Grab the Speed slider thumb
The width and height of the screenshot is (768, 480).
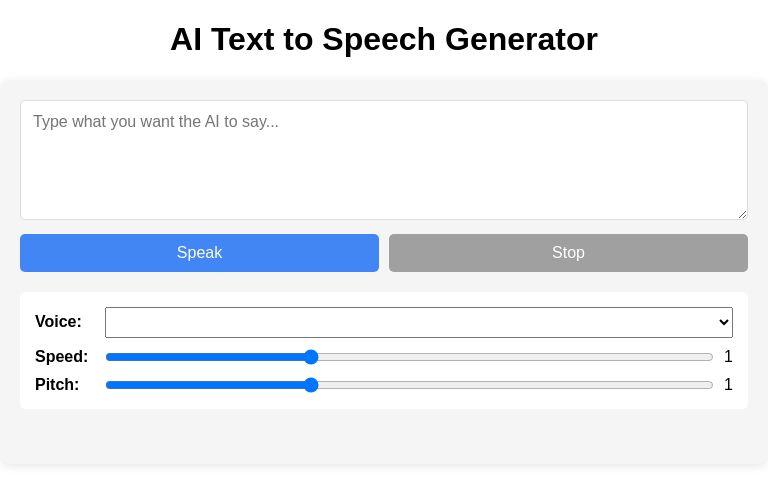pos(311,357)
